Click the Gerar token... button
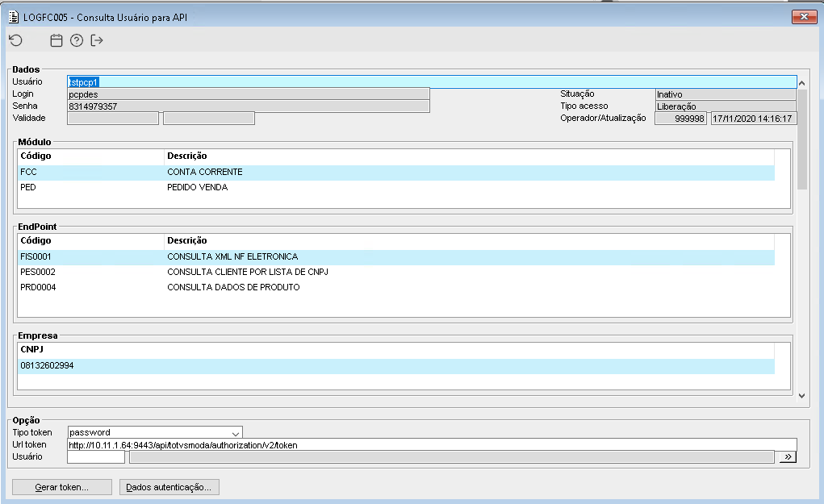Viewport: 824px width, 504px height. (x=62, y=487)
